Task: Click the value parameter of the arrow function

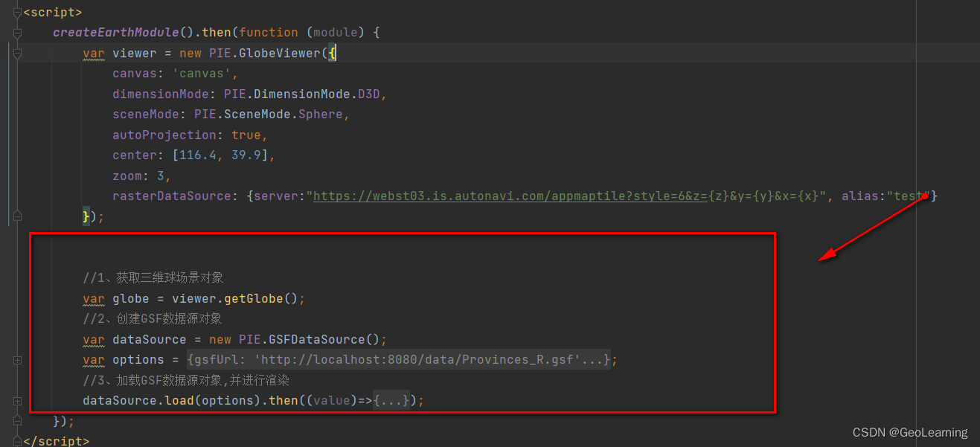Action: point(332,401)
